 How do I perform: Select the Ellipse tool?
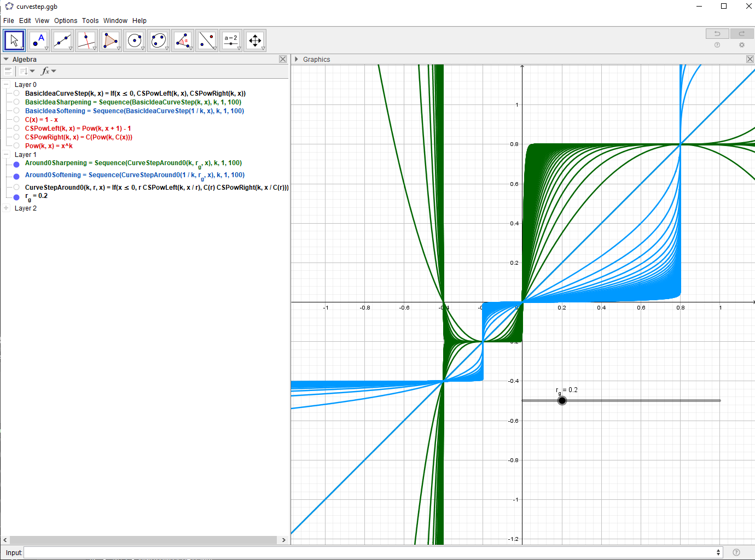tap(159, 40)
